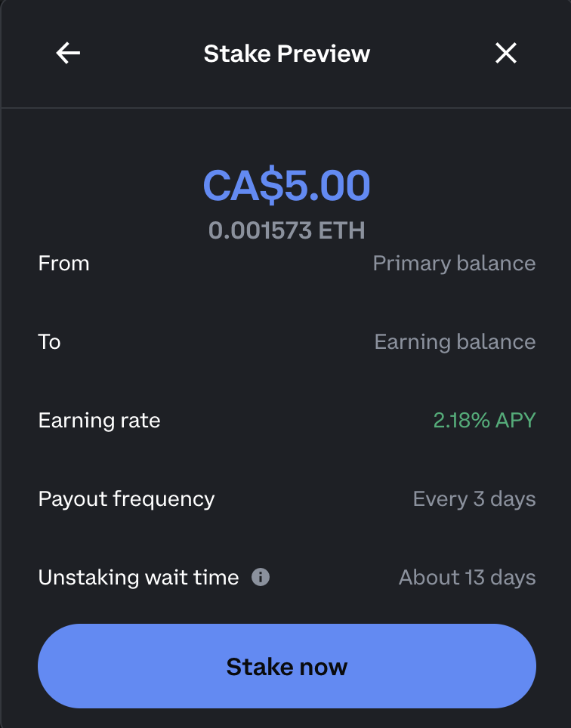Click the Stake Preview title
Image resolution: width=571 pixels, height=728 pixels.
pos(287,54)
